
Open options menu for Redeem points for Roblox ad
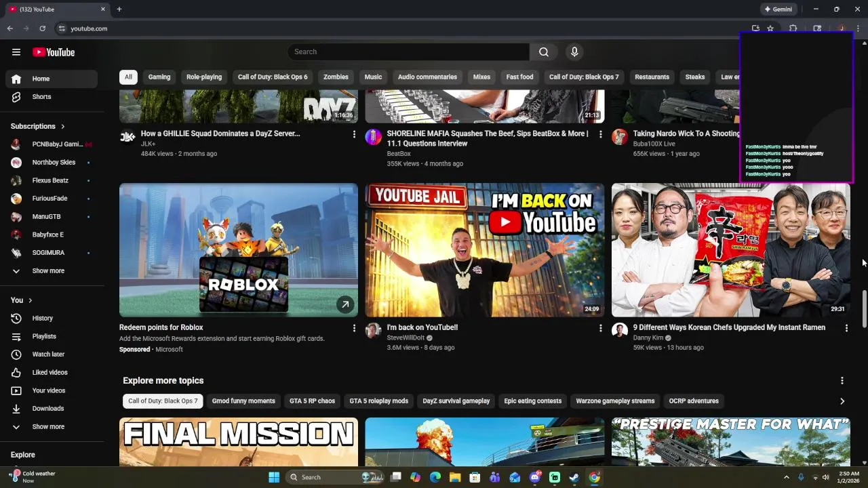point(354,328)
